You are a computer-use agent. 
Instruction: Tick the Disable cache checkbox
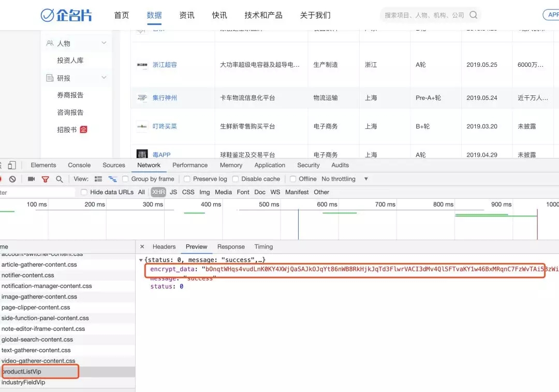click(x=236, y=179)
